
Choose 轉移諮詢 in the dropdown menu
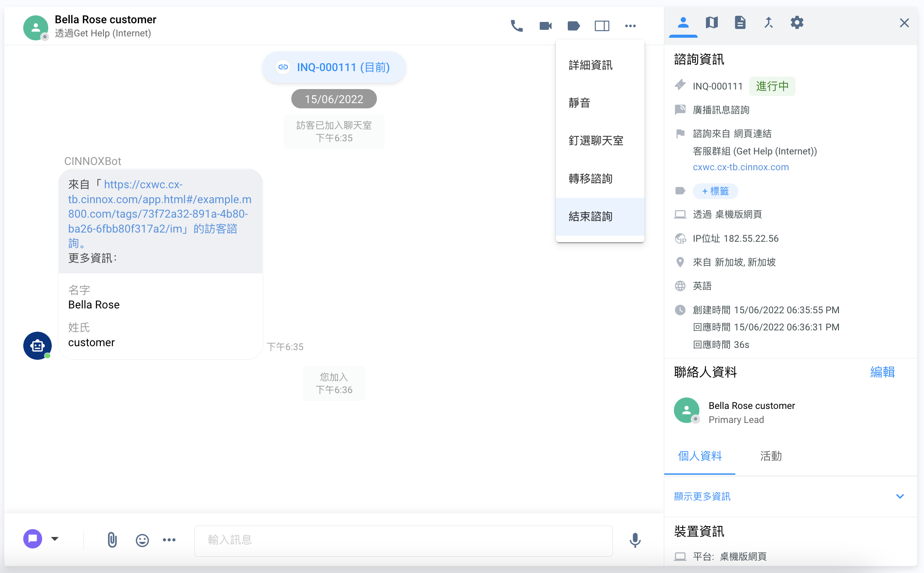click(x=591, y=179)
